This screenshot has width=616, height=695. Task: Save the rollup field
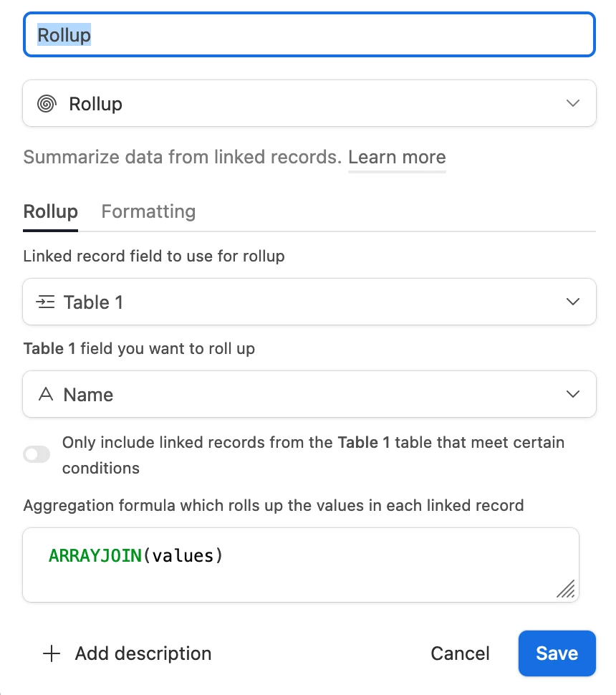557,653
